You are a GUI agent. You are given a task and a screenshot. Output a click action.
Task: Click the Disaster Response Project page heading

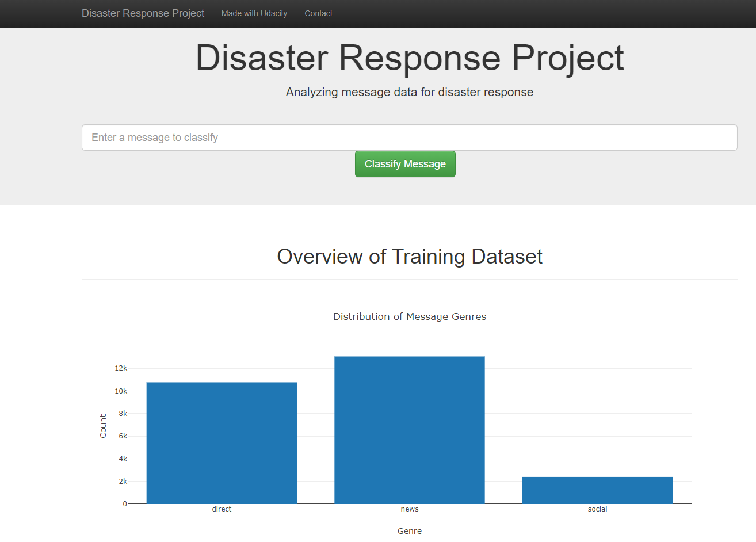(409, 58)
